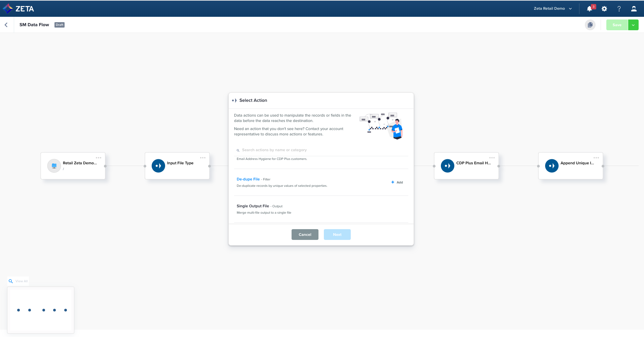Click the CDP Plus Email H... node label
The image size is (644, 337).
coord(473,163)
